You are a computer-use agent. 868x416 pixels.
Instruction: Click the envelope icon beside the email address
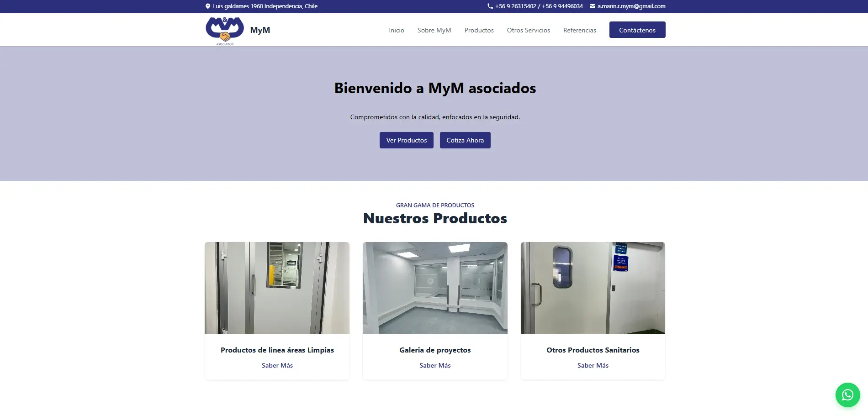click(592, 6)
